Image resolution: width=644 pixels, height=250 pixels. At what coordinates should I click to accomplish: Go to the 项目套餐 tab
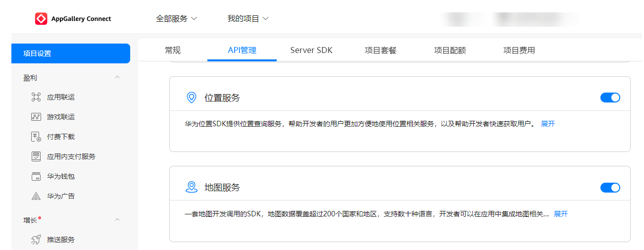click(381, 50)
